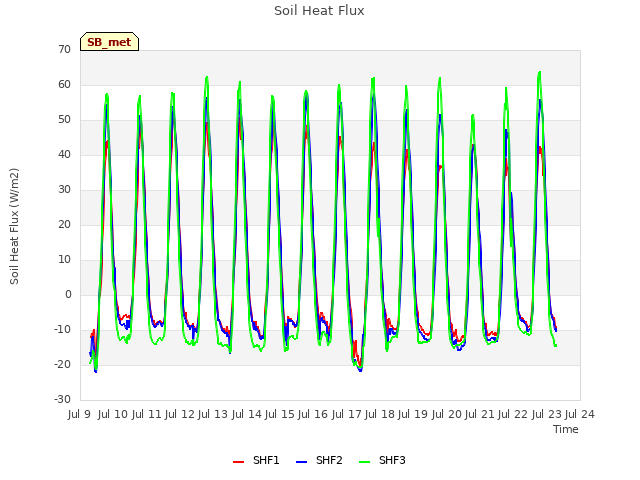Click the Jul 15 x-axis tick label
This screenshot has height=480, width=640.
pyautogui.click(x=279, y=414)
